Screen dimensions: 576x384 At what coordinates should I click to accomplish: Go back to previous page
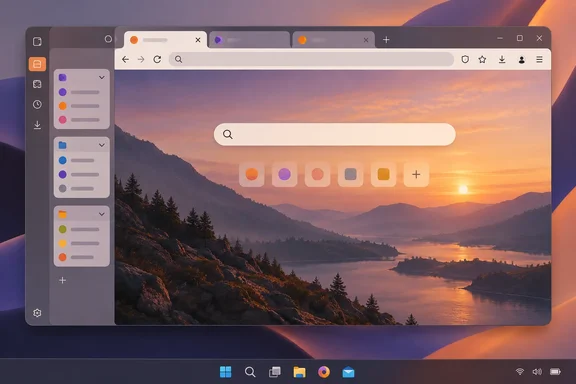tap(125, 59)
